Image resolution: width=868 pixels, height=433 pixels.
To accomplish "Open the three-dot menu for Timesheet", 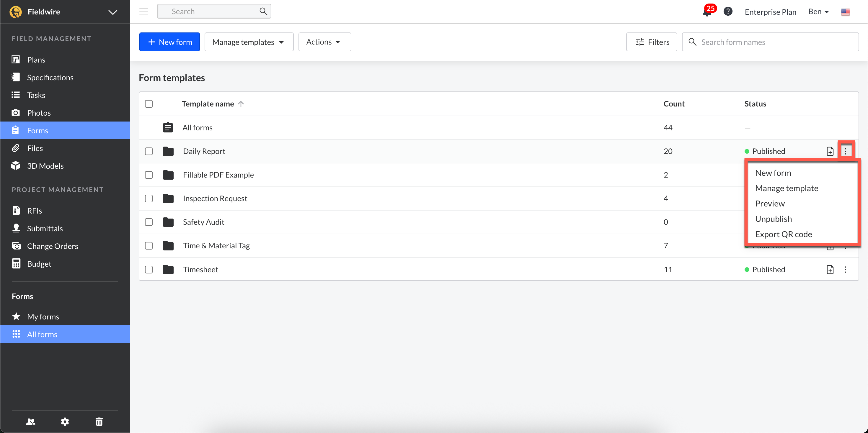I will click(x=846, y=269).
